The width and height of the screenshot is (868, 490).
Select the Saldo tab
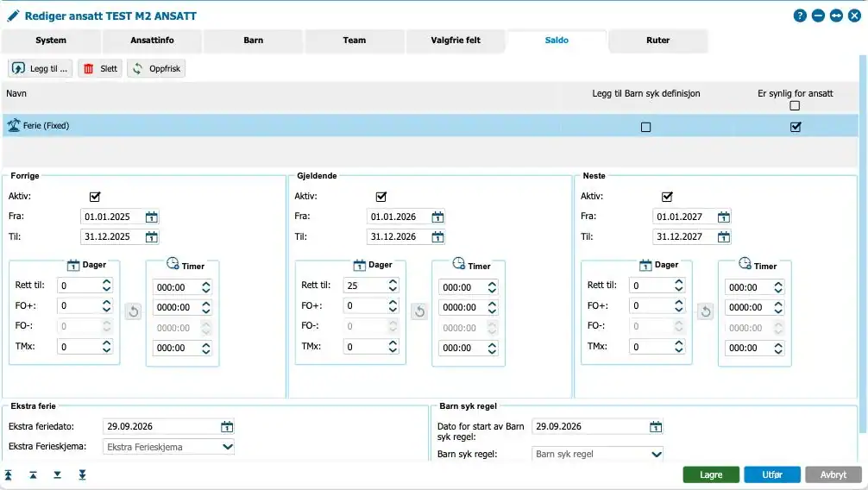click(557, 41)
